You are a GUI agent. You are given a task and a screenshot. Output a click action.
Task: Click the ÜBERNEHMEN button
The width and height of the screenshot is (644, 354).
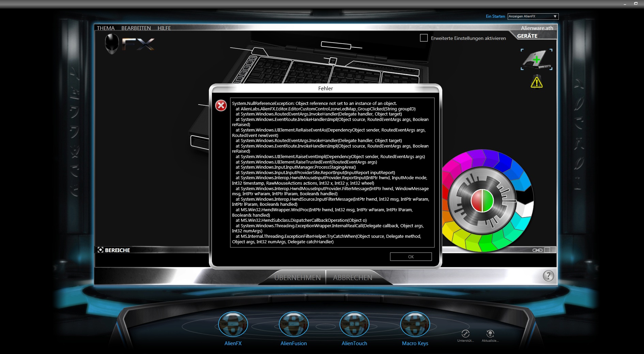pos(297,277)
